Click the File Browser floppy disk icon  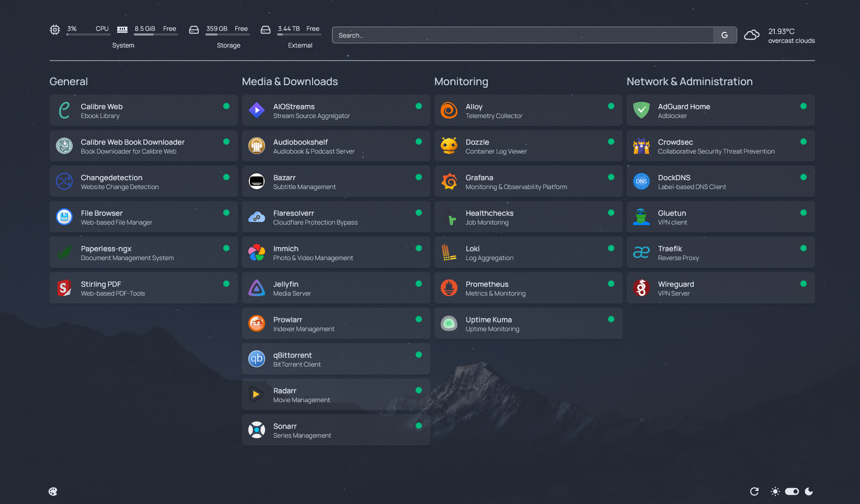[x=64, y=217]
